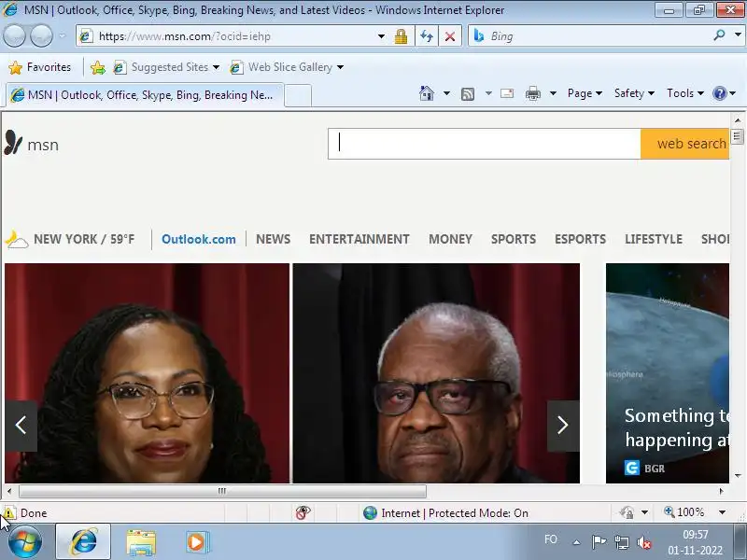Click the security lock icon
747x560 pixels.
[x=401, y=36]
